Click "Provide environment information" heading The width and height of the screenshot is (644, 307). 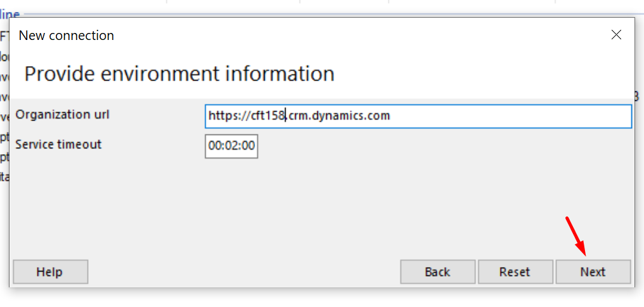coord(180,74)
